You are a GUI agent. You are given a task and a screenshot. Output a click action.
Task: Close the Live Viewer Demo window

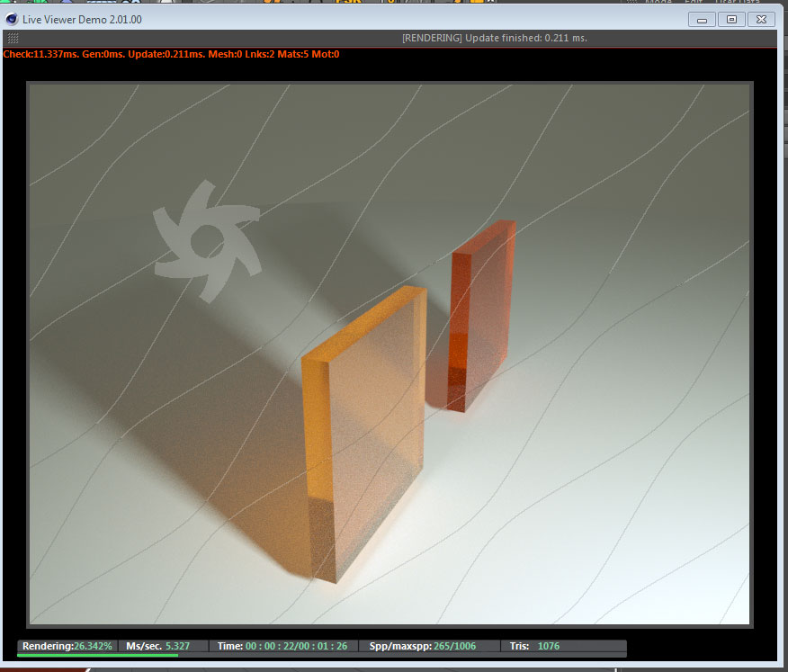point(761,20)
